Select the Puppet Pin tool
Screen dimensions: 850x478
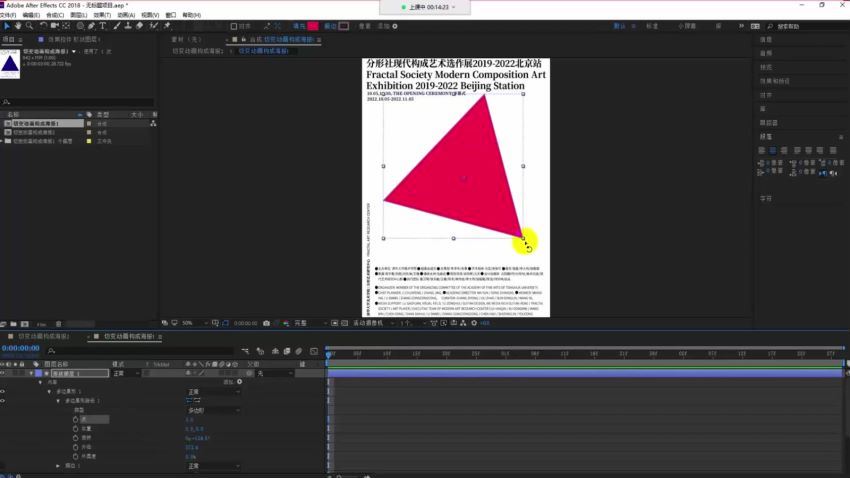click(167, 25)
